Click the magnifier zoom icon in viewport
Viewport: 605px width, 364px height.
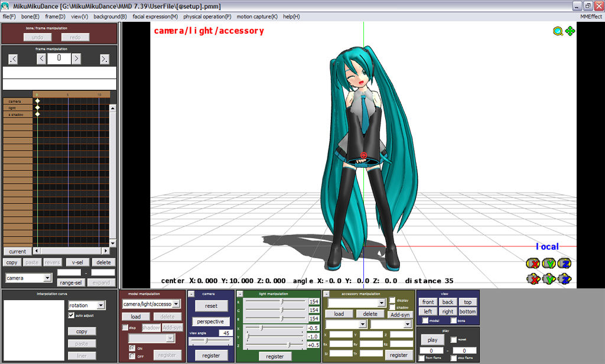[x=558, y=31]
